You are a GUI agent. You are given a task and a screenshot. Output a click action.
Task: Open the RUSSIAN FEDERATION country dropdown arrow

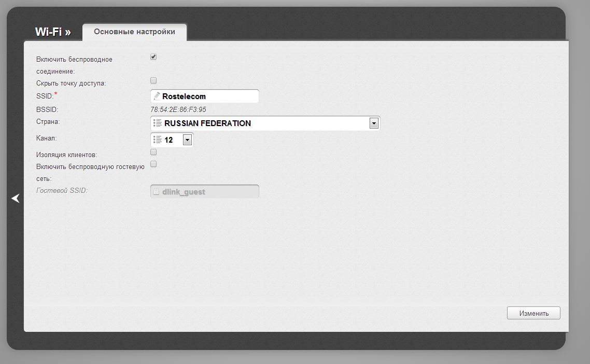click(374, 123)
